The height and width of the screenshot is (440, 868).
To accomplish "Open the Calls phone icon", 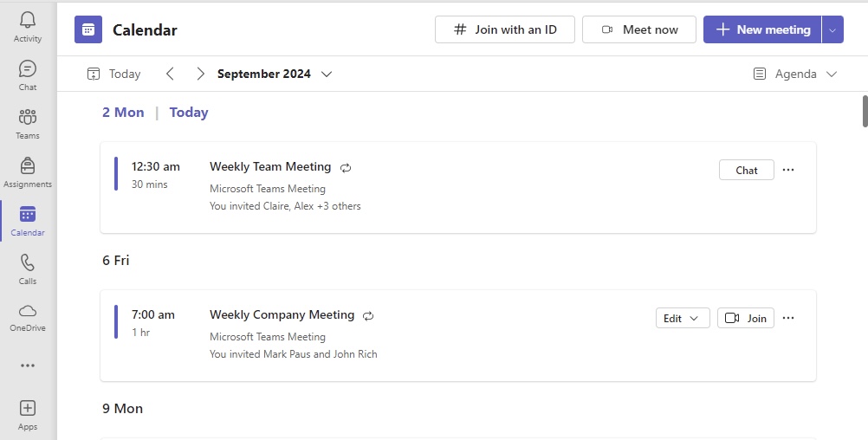I will (27, 263).
